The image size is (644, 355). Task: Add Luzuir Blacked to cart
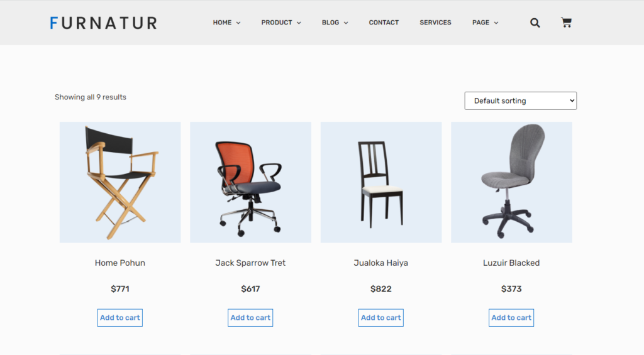[x=511, y=318]
